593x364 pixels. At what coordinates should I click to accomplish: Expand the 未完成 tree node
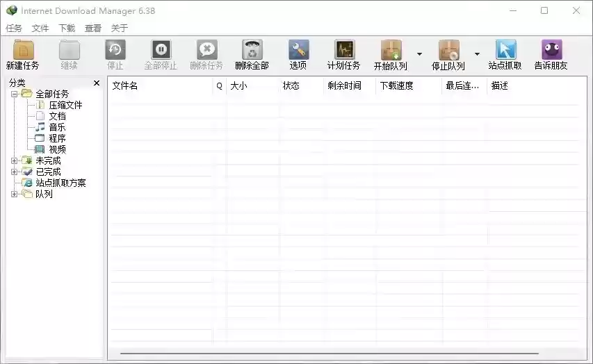(15, 160)
